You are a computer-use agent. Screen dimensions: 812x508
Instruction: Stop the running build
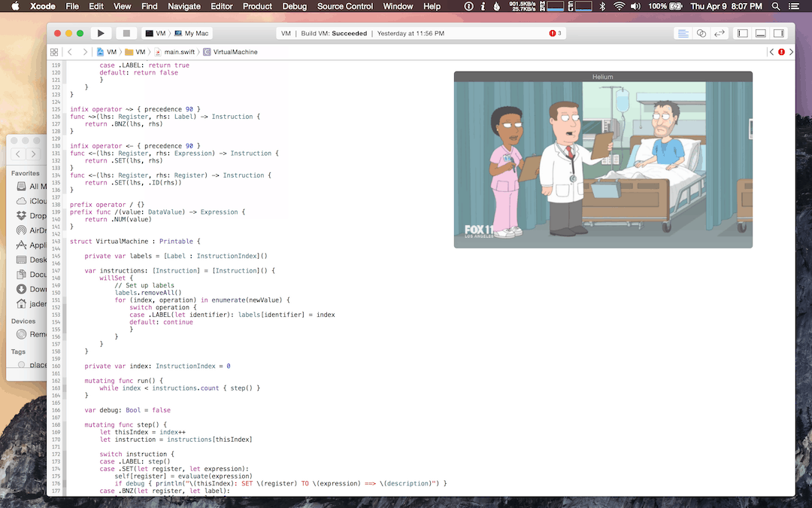pos(126,33)
